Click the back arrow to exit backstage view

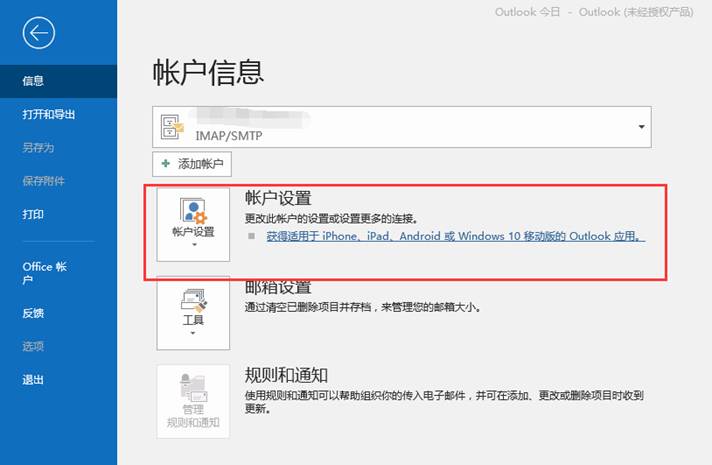(x=38, y=34)
